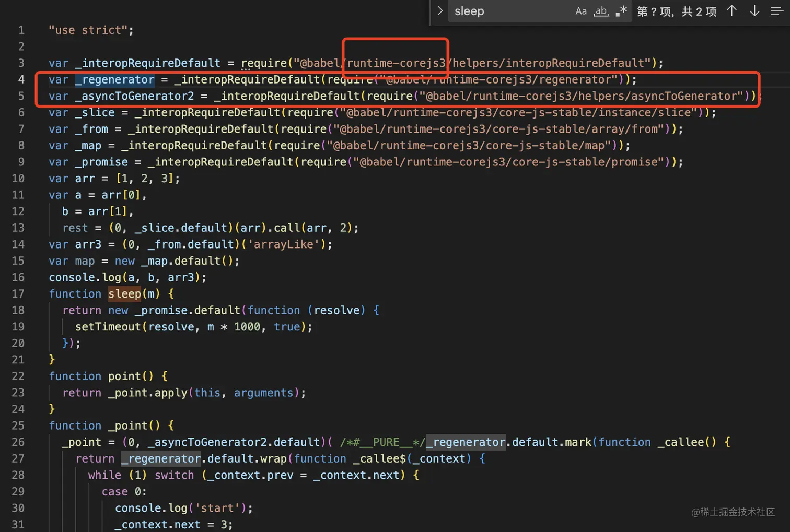This screenshot has height=532, width=790.
Task: Click "_context.next = 3" on line 31
Action: [x=170, y=525]
